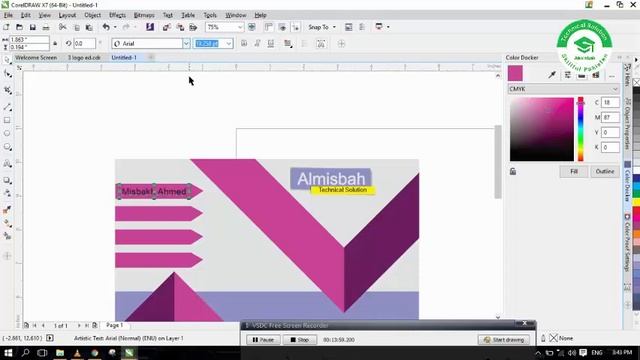Switch to the Welcome Screen tab
Image resolution: width=640 pixels, height=360 pixels.
click(36, 58)
